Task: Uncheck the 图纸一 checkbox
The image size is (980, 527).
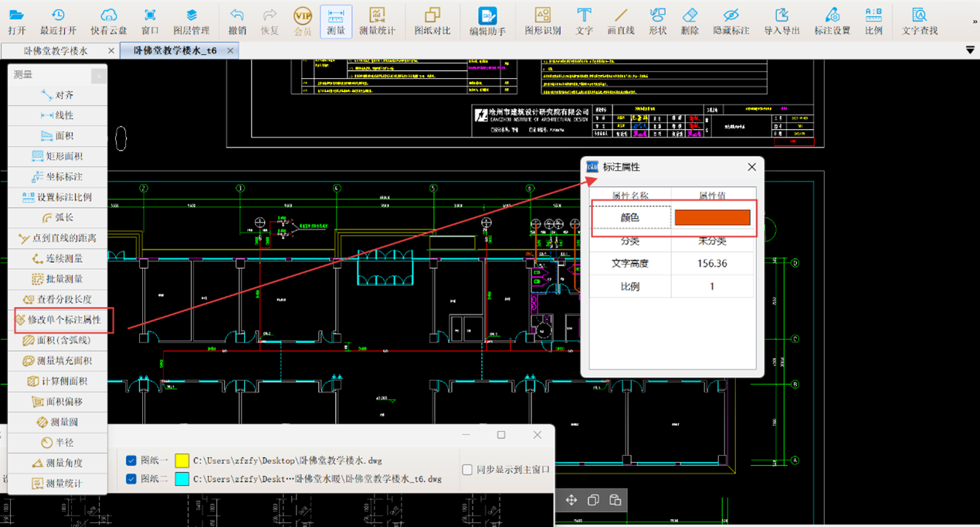Action: (x=131, y=461)
